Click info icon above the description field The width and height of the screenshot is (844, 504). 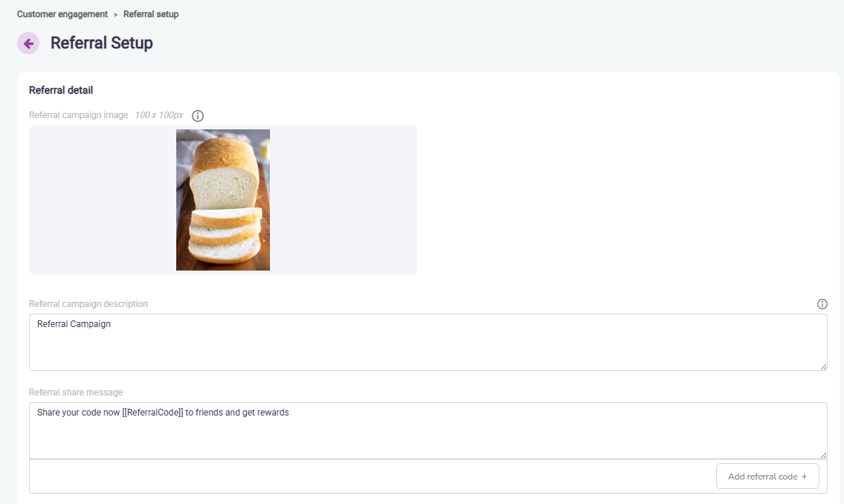822,304
